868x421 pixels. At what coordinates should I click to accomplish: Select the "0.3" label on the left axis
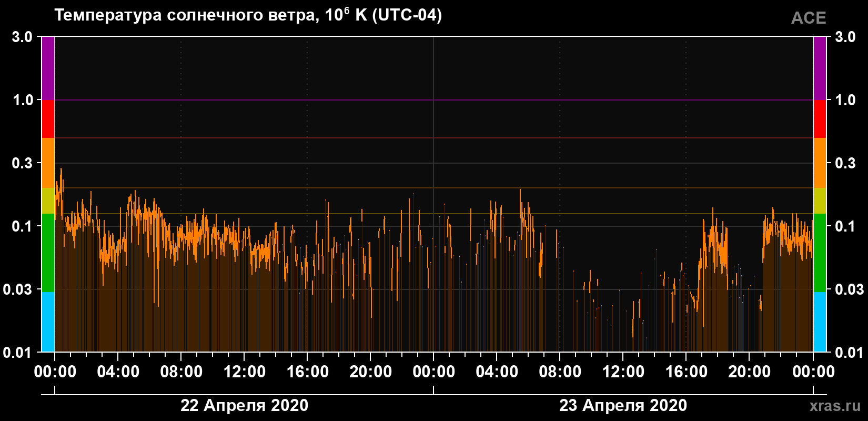pos(22,163)
